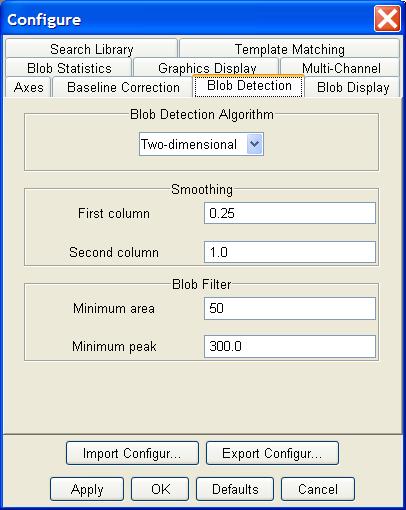Click the Minimum peak input field
Screen dimensions: 406x510
click(x=290, y=346)
